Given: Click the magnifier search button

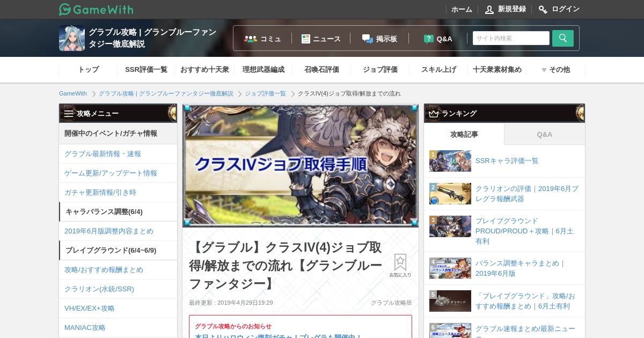Looking at the screenshot, I should tap(563, 38).
